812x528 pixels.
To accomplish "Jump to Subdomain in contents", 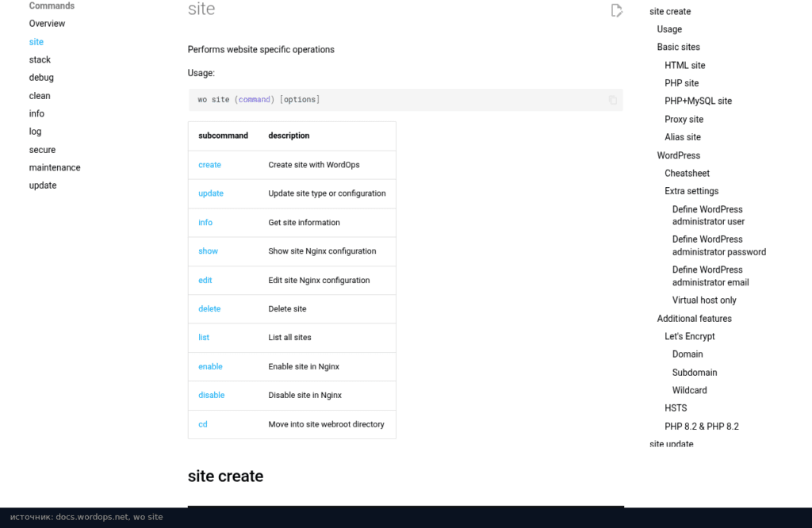I will 695,373.
